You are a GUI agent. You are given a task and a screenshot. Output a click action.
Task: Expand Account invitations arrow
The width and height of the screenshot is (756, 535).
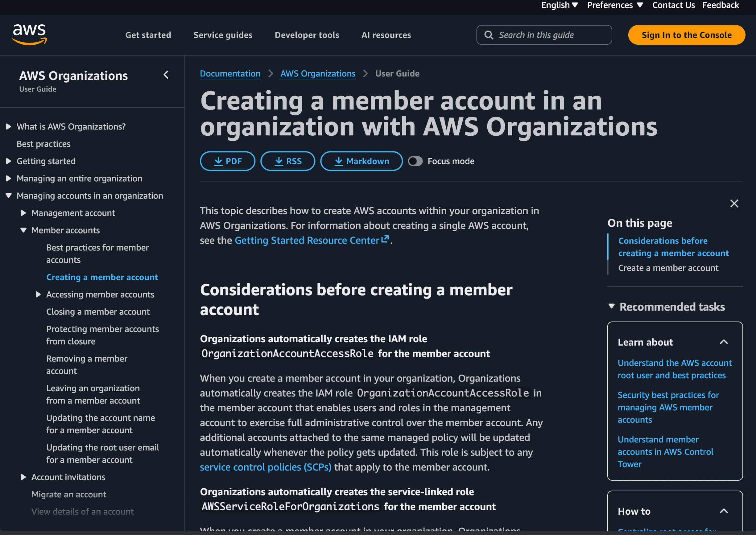[23, 477]
